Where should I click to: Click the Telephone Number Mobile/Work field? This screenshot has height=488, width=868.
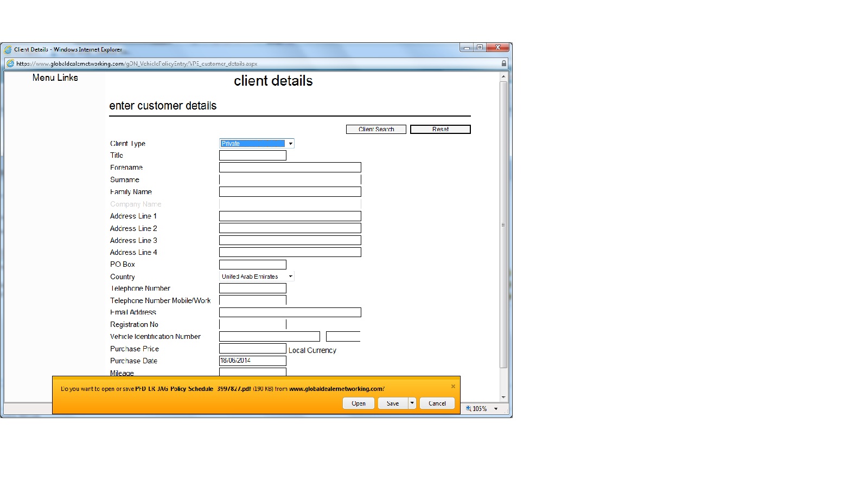click(x=253, y=300)
